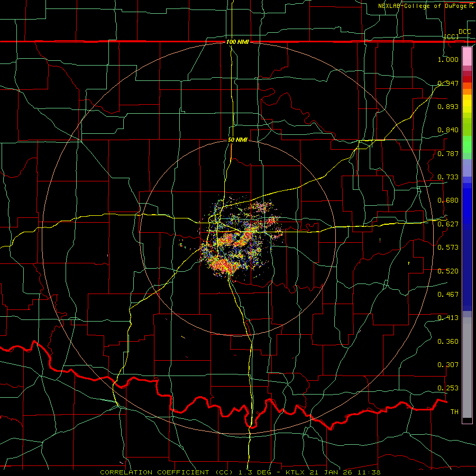Image resolution: width=476 pixels, height=476 pixels.
Task: Click the 0.413 scale value
Action: coord(448,317)
